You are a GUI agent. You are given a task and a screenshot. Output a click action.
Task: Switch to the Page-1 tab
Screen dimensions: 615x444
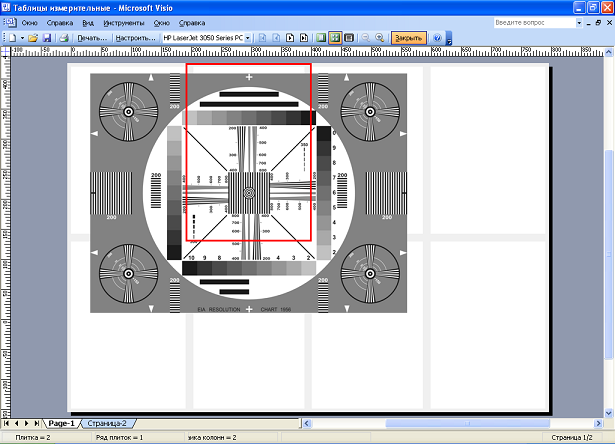pyautogui.click(x=62, y=423)
